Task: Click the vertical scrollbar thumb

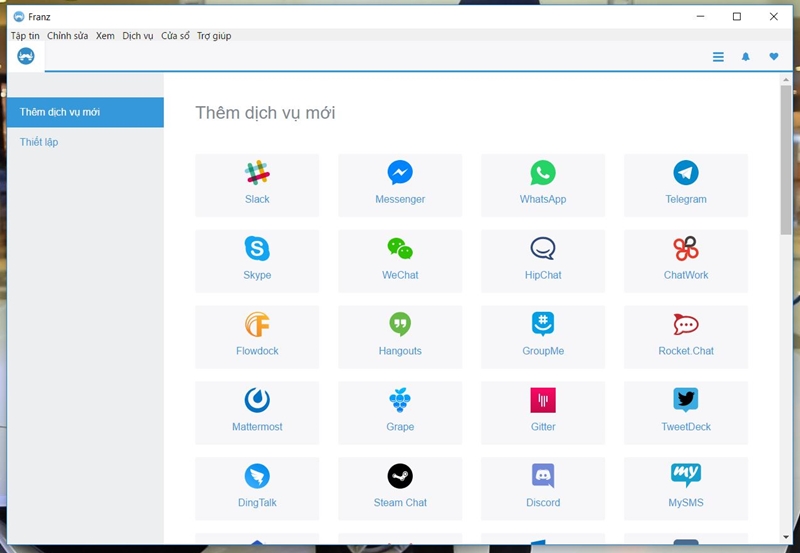Action: 786,160
